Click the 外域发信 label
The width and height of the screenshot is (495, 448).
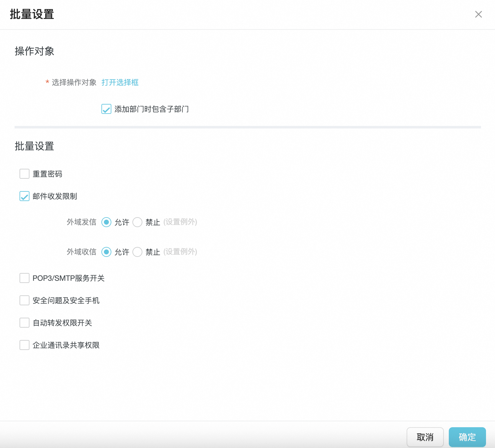(82, 222)
